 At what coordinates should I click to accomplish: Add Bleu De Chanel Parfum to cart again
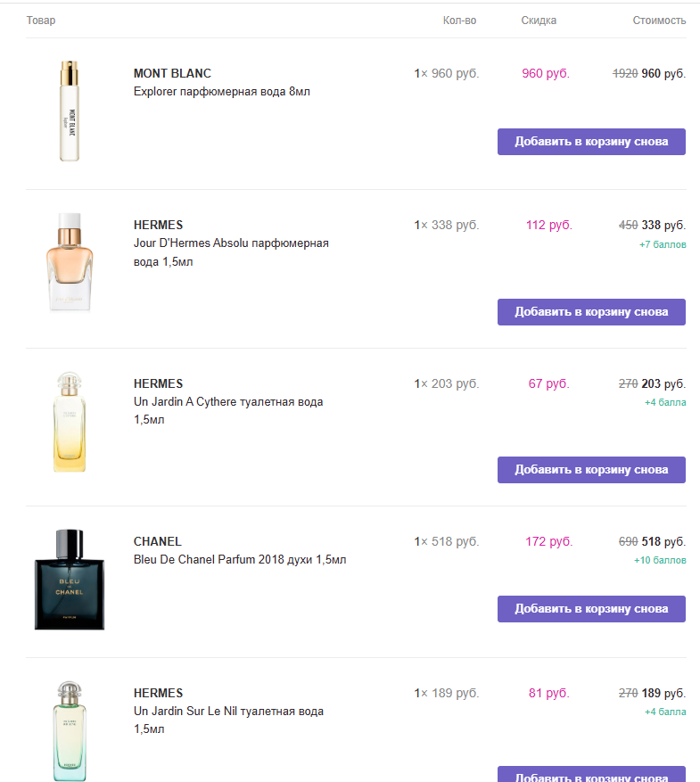(x=591, y=609)
